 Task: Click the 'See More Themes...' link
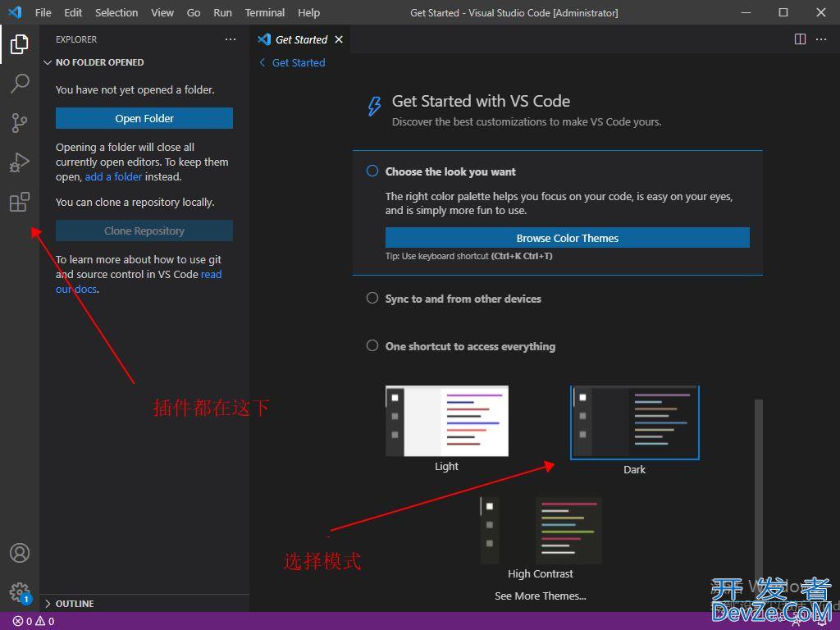coord(541,596)
